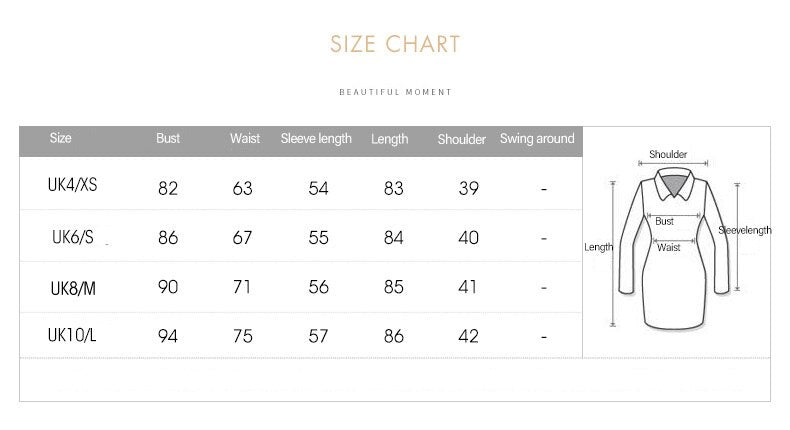Click the Bust column header in table

point(168,139)
